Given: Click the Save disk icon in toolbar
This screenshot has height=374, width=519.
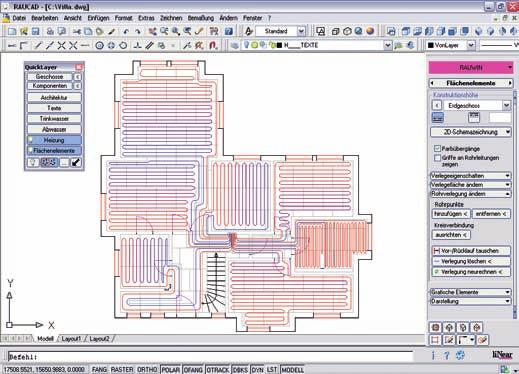Looking at the screenshot, I should (36, 31).
